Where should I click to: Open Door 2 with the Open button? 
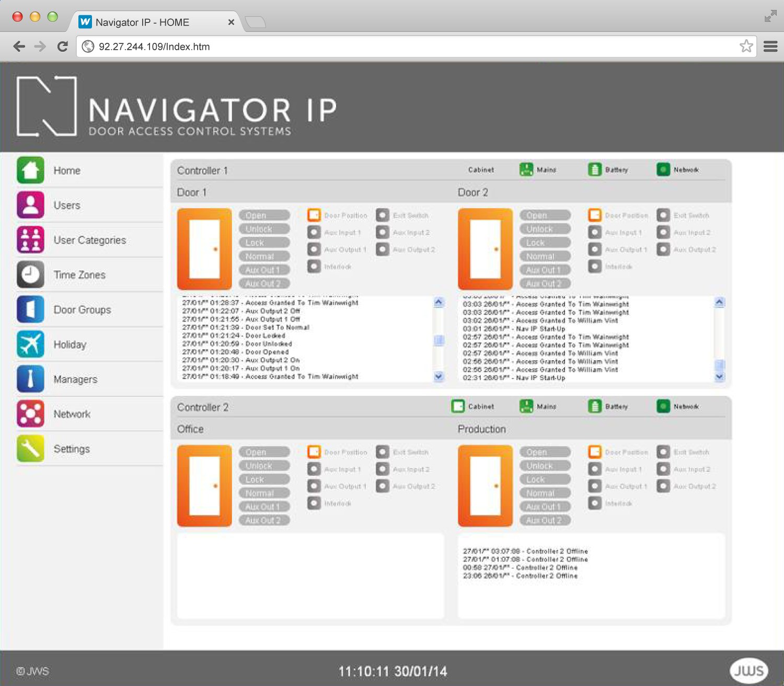(x=545, y=215)
